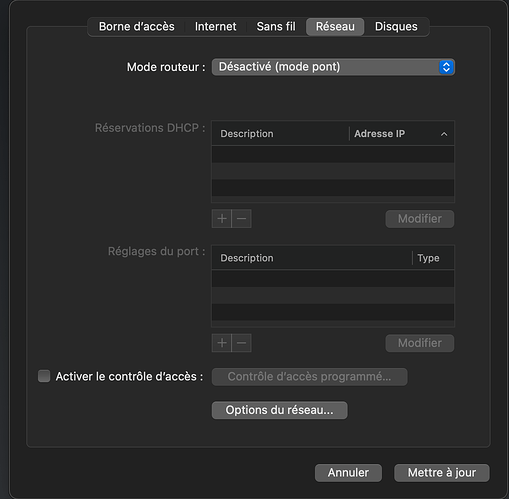The width and height of the screenshot is (509, 499).
Task: Enable Activer le contrôle d'accès checkbox
Action: pos(44,376)
